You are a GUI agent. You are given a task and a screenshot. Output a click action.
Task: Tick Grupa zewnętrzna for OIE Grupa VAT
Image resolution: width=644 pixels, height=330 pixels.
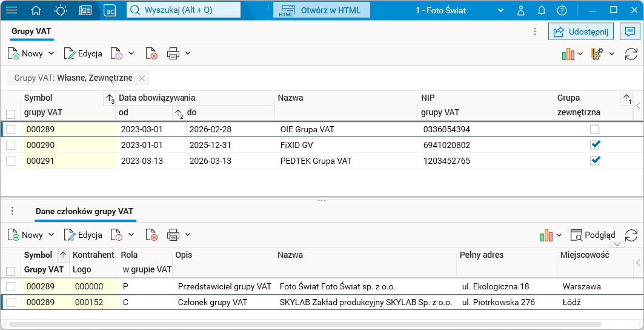tap(595, 129)
